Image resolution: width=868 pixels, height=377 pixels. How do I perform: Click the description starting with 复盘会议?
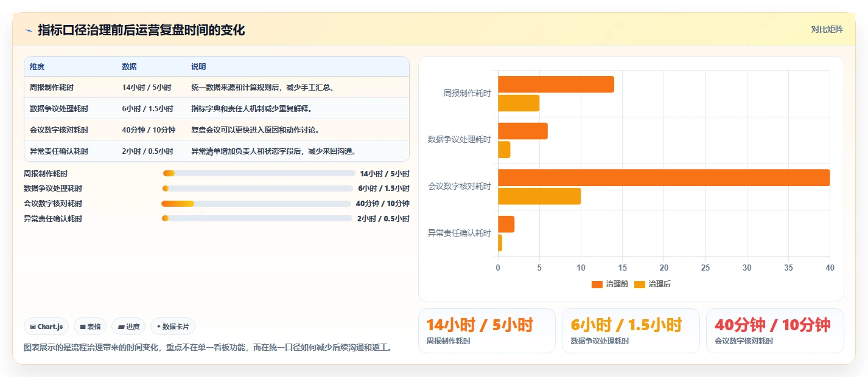[256, 130]
